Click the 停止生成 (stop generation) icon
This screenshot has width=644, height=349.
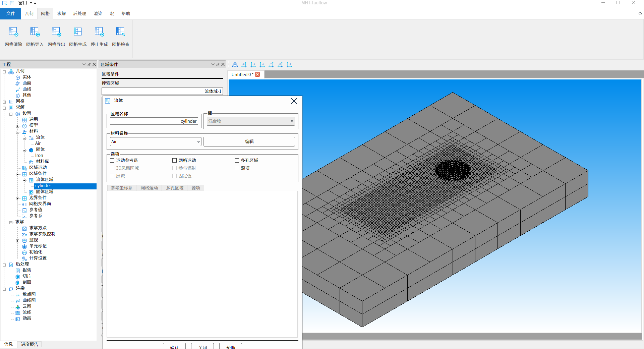point(99,32)
